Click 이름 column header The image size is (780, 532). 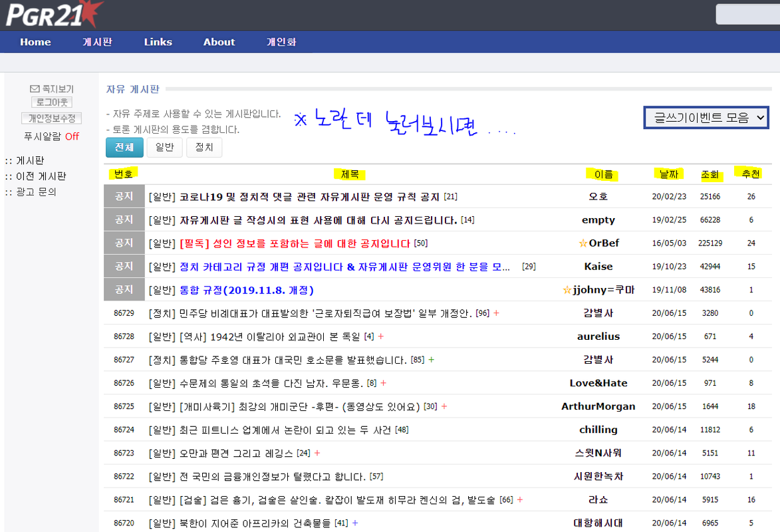click(603, 174)
